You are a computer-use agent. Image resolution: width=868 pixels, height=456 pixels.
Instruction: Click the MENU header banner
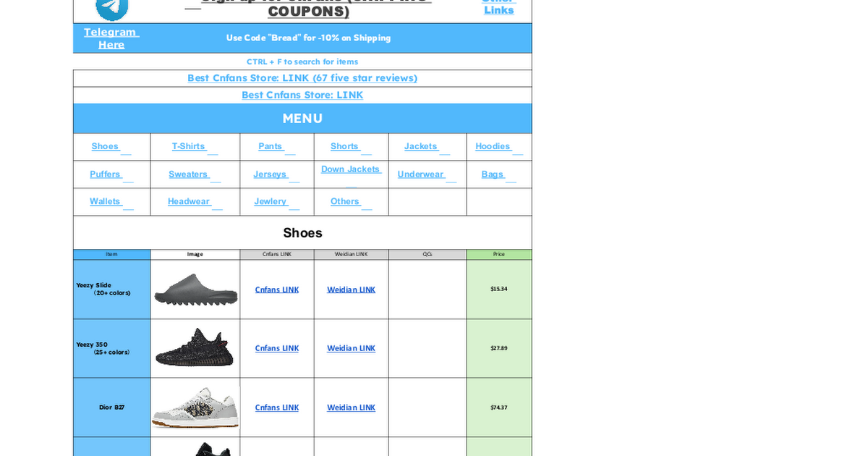pos(302,119)
